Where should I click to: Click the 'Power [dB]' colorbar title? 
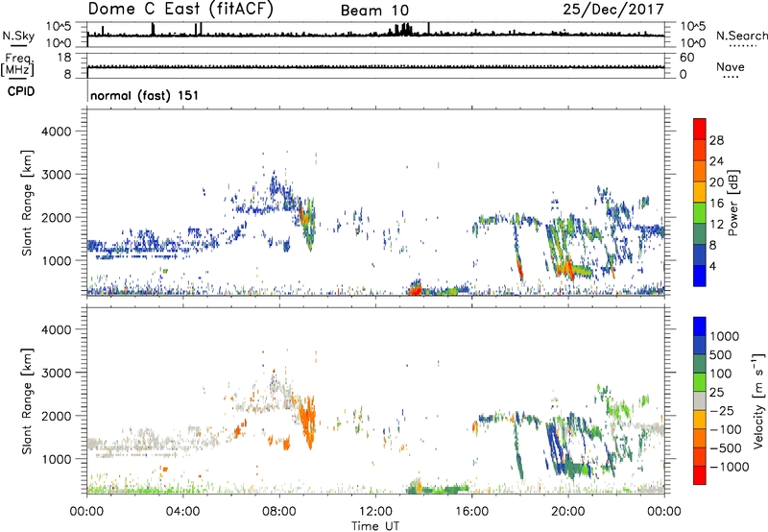tap(732, 203)
